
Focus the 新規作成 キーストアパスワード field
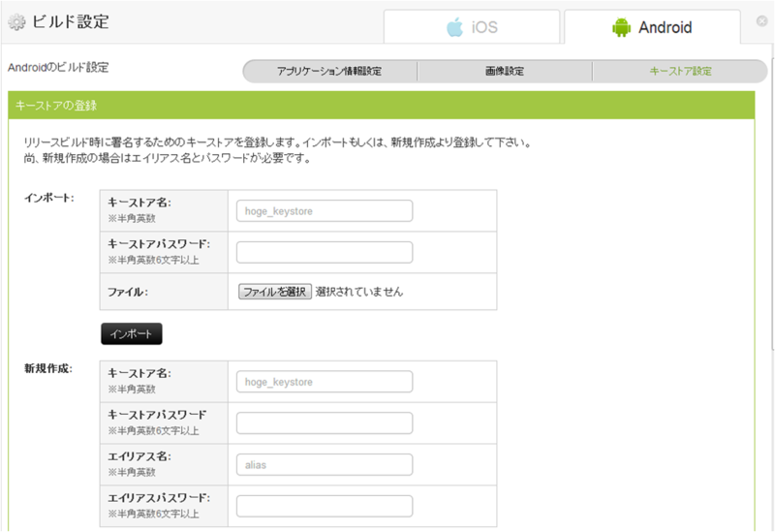coord(325,423)
